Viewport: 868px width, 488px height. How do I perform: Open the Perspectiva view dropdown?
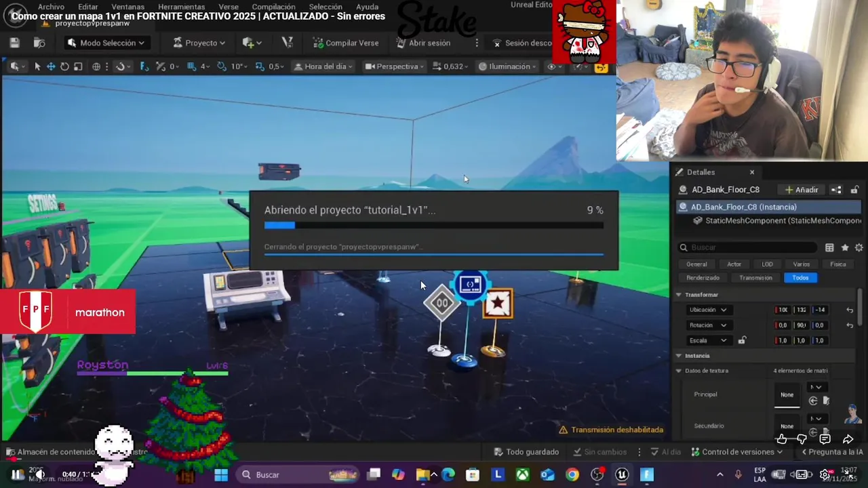[395, 66]
